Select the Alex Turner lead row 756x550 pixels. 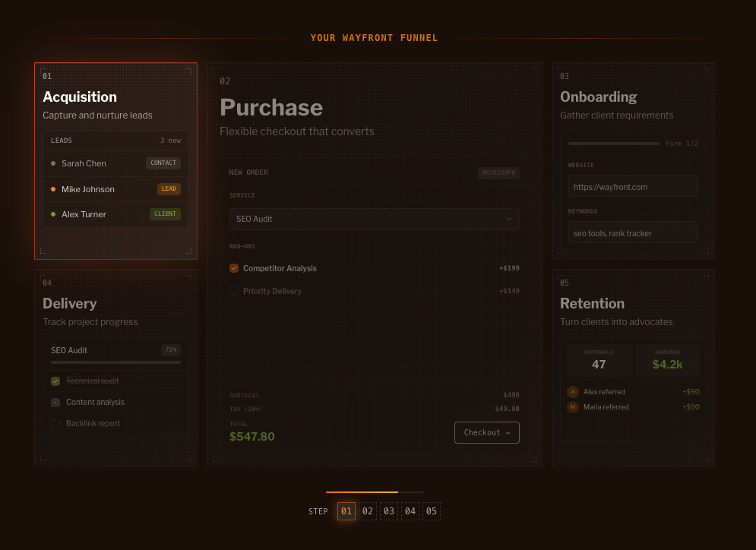[x=115, y=214]
